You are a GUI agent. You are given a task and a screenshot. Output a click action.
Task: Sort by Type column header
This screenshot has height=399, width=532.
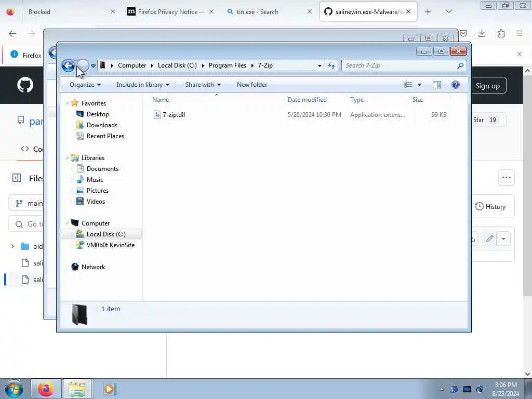pos(357,100)
